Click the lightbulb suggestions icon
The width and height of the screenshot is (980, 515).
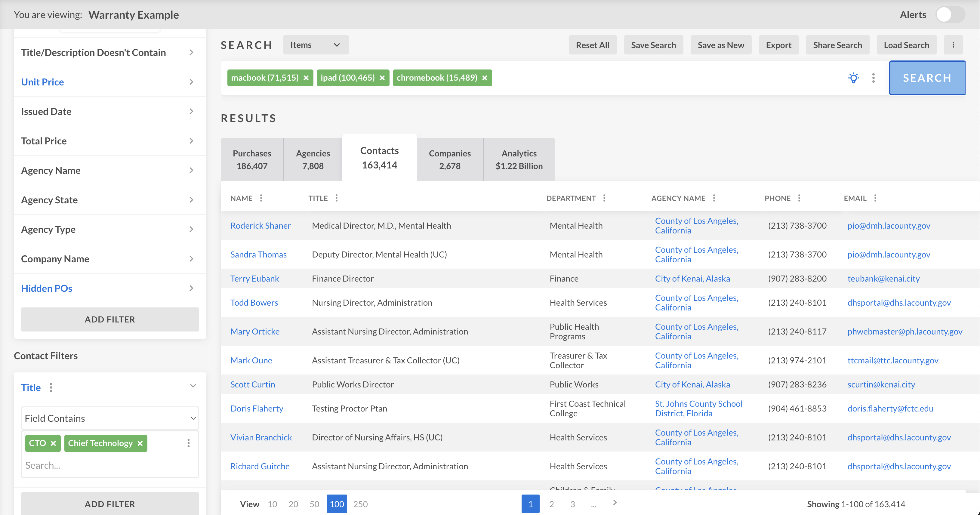tap(853, 78)
